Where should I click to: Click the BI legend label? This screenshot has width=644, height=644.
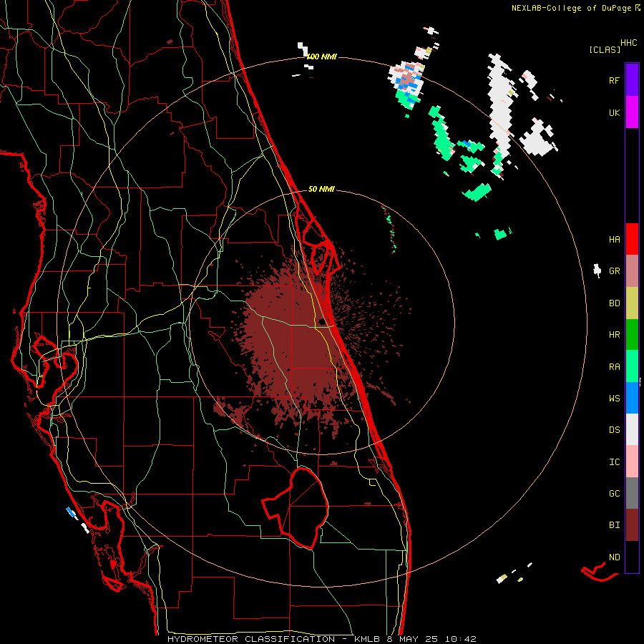(614, 525)
